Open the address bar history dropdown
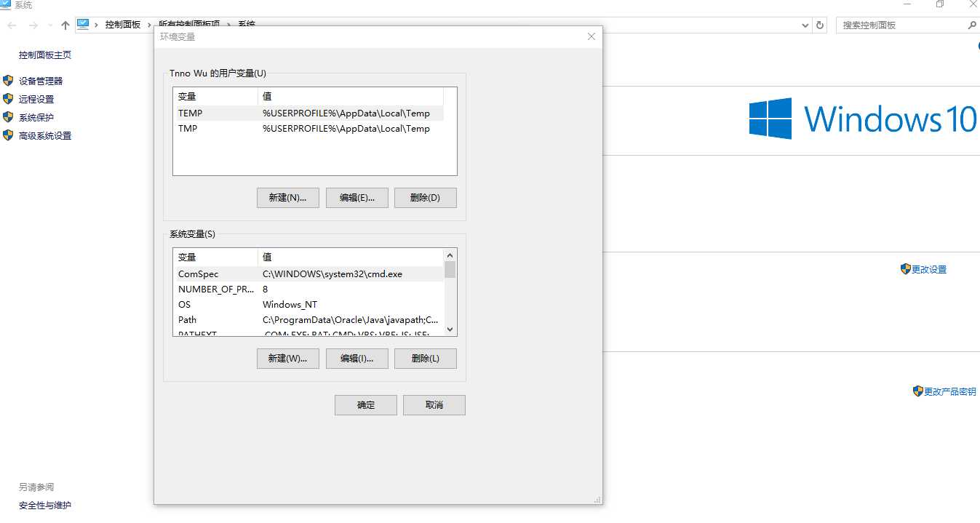 pos(805,25)
